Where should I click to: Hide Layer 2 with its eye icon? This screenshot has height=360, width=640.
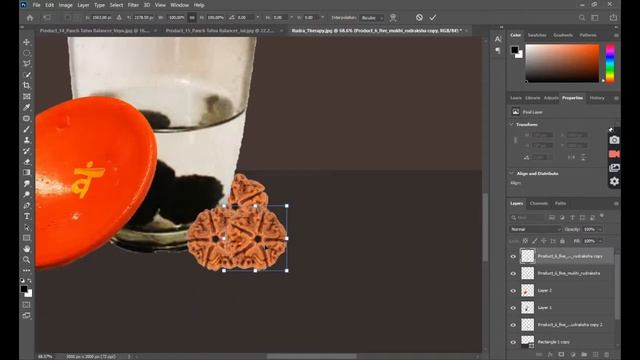pos(513,291)
